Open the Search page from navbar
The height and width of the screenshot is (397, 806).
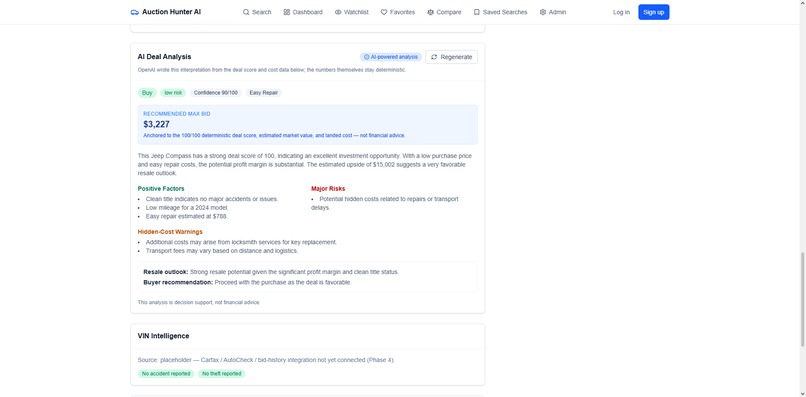click(257, 12)
